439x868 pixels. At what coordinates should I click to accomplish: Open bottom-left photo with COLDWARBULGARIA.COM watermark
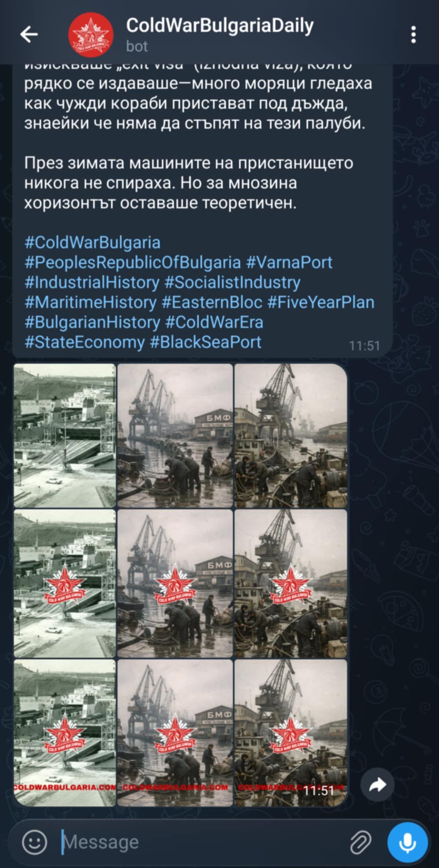pyautogui.click(x=65, y=733)
